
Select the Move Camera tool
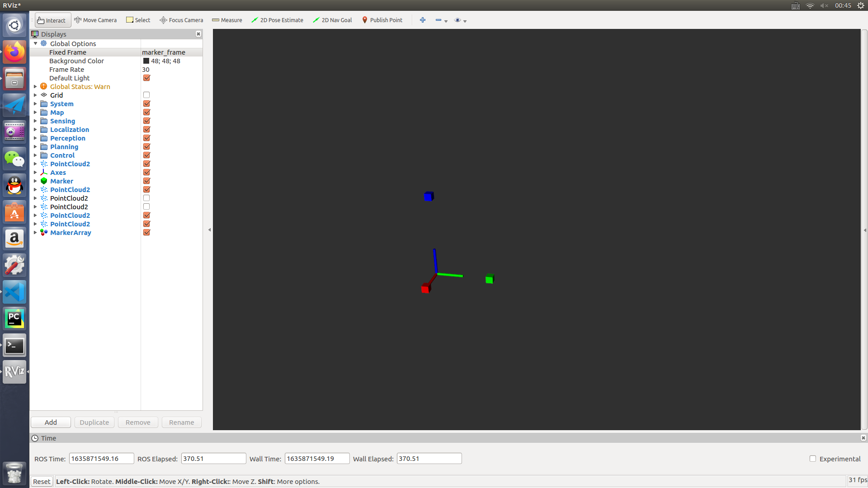click(95, 20)
